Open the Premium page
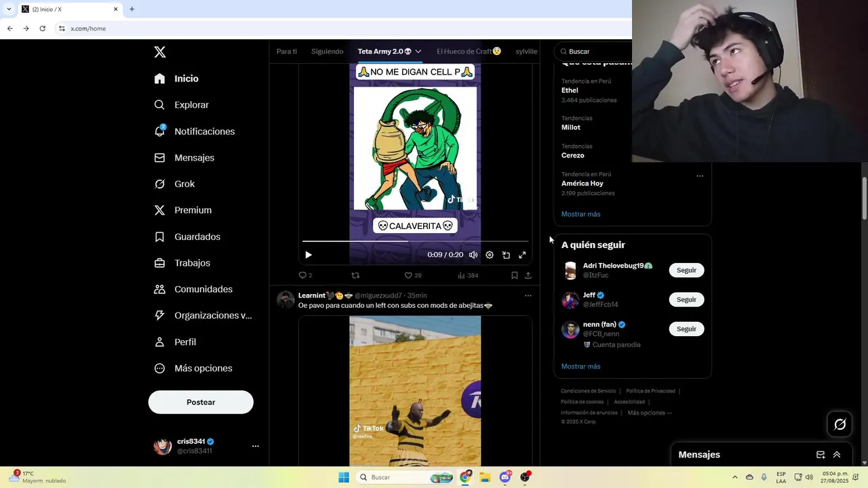 pyautogui.click(x=182, y=210)
